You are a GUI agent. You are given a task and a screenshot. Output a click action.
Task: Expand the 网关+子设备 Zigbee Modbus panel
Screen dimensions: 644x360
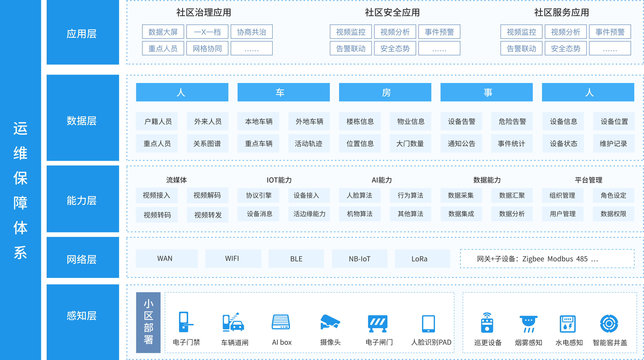(547, 259)
